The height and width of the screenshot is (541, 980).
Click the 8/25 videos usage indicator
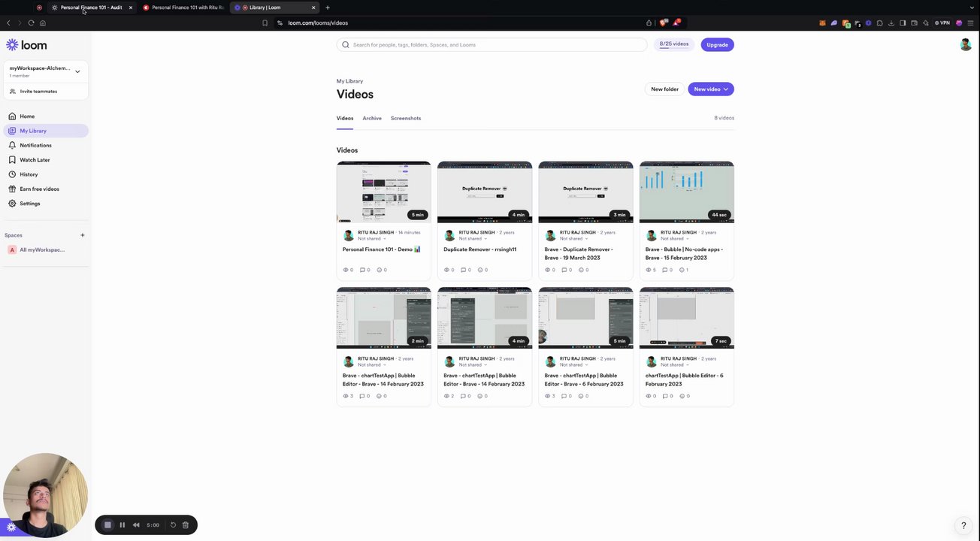(x=674, y=45)
